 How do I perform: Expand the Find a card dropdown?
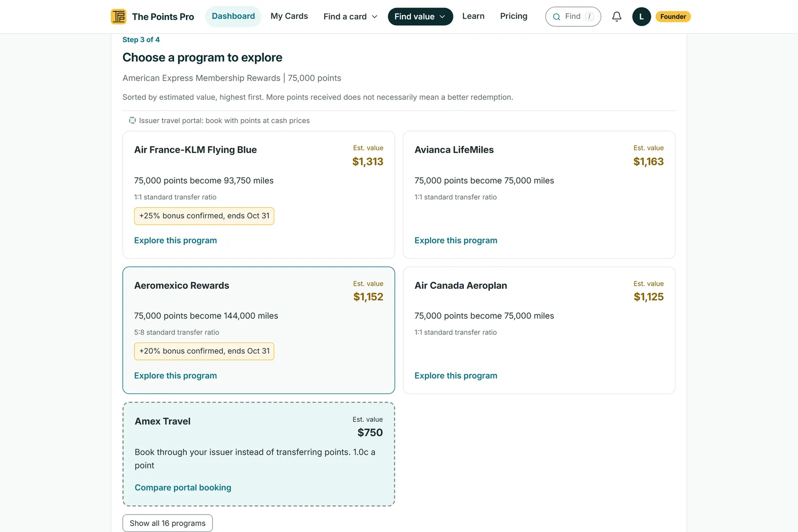351,16
